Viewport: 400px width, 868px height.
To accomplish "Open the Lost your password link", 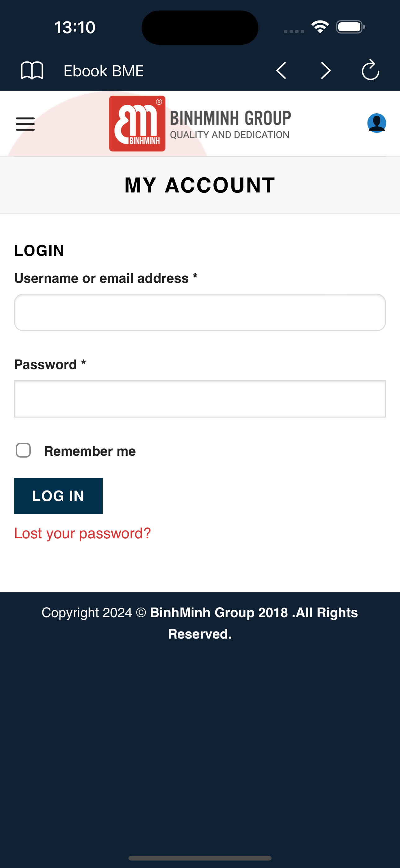I will 82,533.
